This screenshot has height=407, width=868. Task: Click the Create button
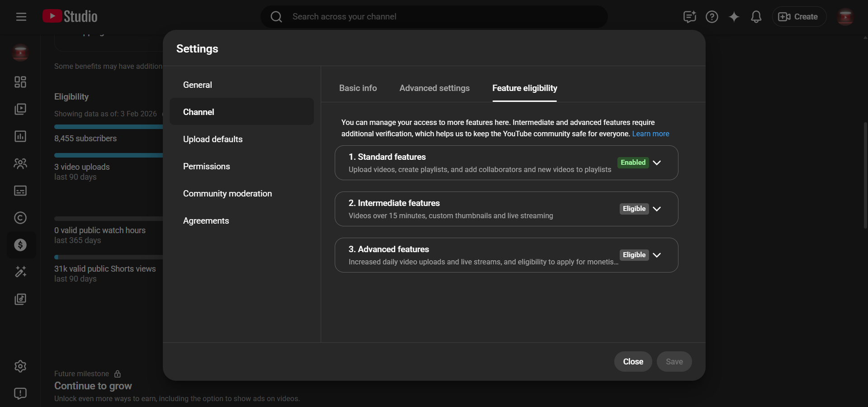pyautogui.click(x=798, y=17)
